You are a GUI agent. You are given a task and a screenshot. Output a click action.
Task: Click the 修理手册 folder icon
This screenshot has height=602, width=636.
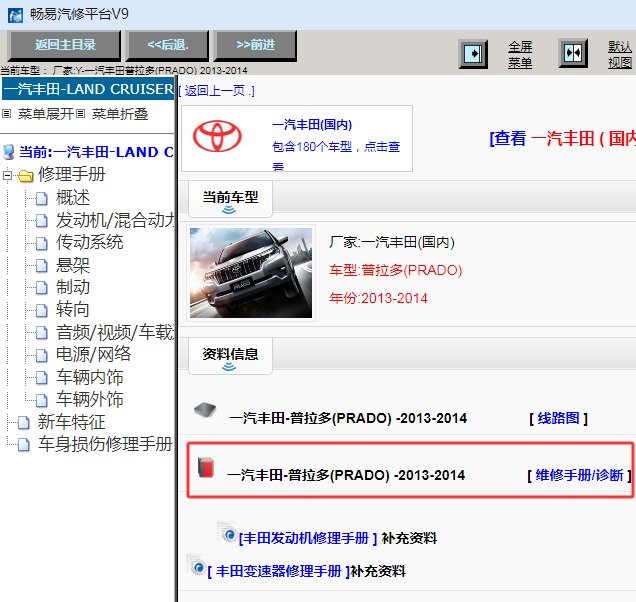click(x=26, y=176)
